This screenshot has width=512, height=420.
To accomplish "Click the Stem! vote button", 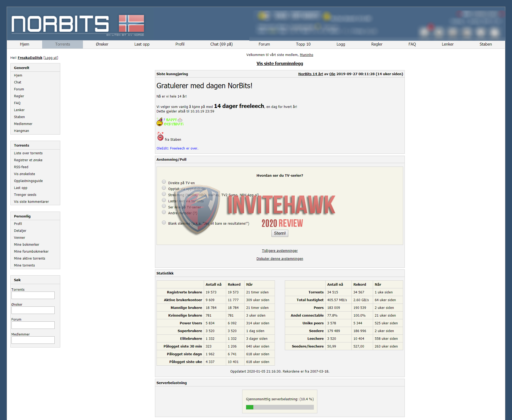I will coord(280,233).
